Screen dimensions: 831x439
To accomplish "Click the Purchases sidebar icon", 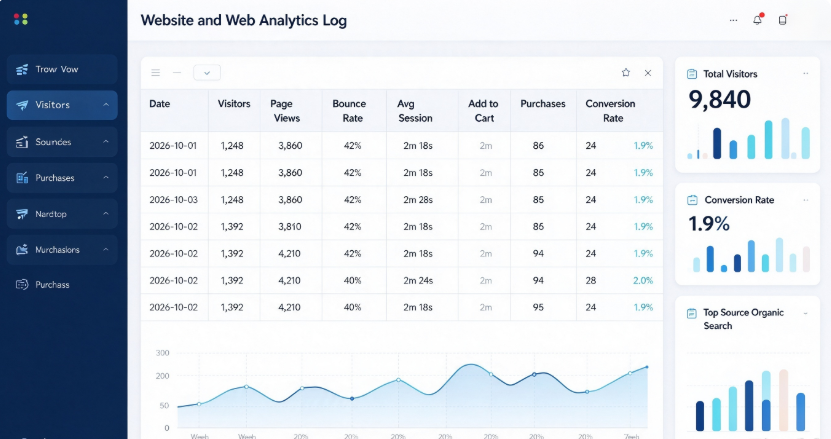I will pyautogui.click(x=22, y=178).
